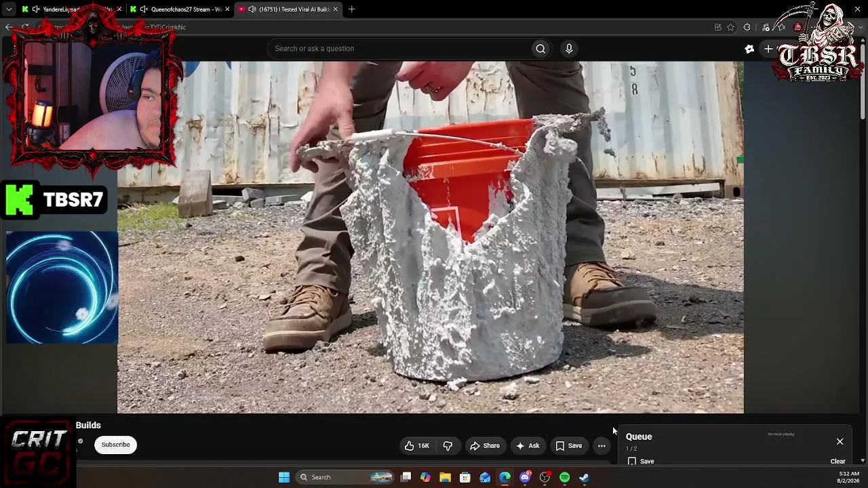
Task: Save the queue as a playlist
Action: tap(641, 461)
